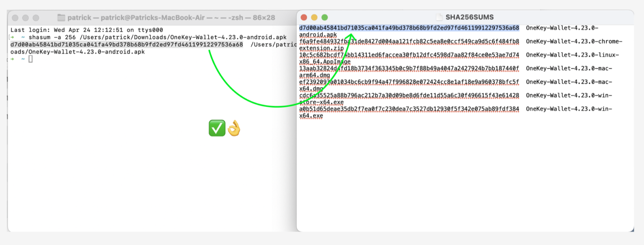
Task: Click the folder icon in Terminal title bar
Action: (x=61, y=18)
